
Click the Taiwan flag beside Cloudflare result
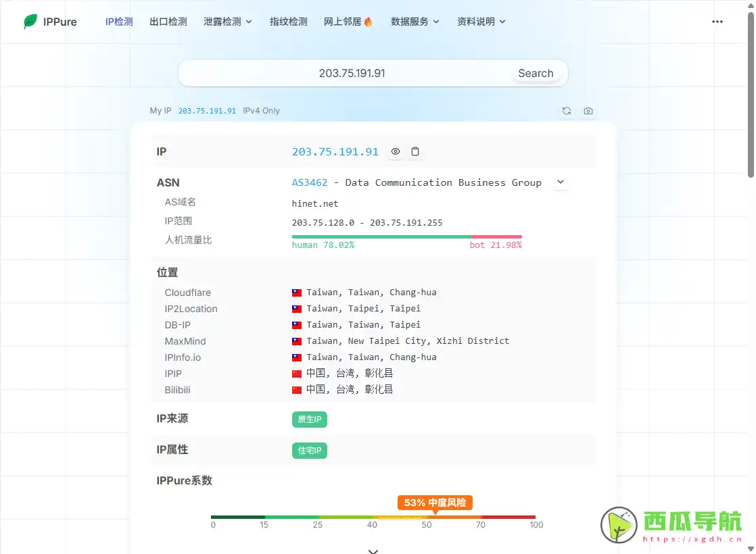[296, 292]
